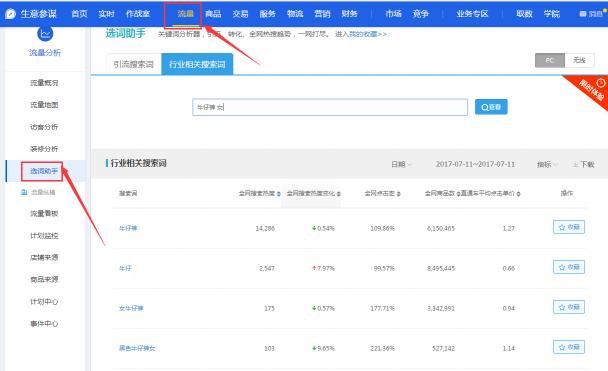Open the 服务 top menu
The height and width of the screenshot is (371, 608).
click(x=267, y=14)
